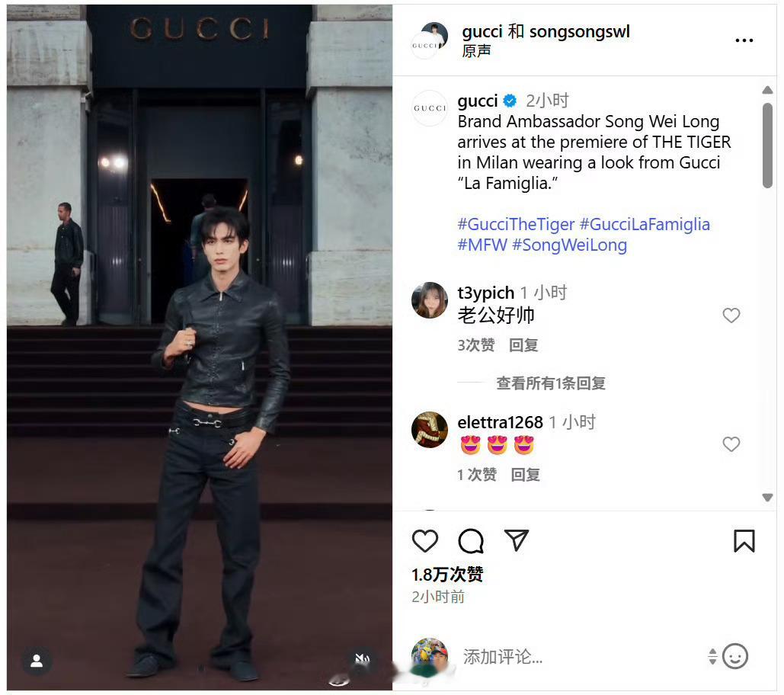Open the three-dot more options menu
784x695 pixels.
744,40
